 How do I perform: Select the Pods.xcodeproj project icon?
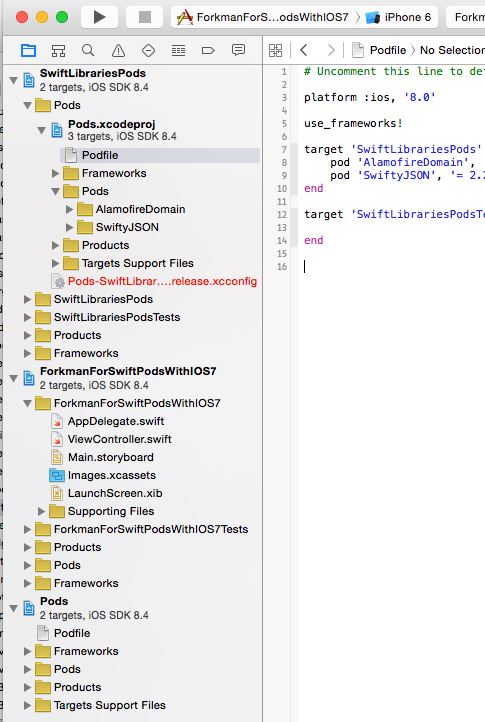point(57,130)
